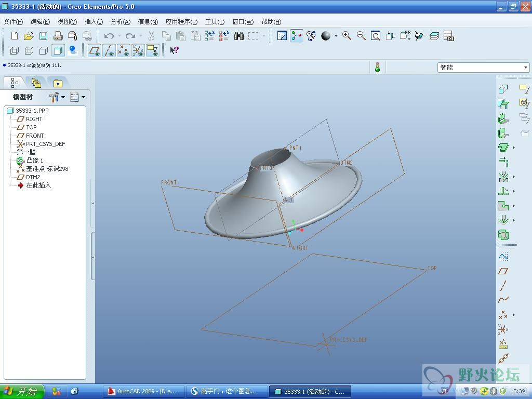The width and height of the screenshot is (532, 399).
Task: Open the Layers stacked sheets icon
Action: tap(434, 36)
